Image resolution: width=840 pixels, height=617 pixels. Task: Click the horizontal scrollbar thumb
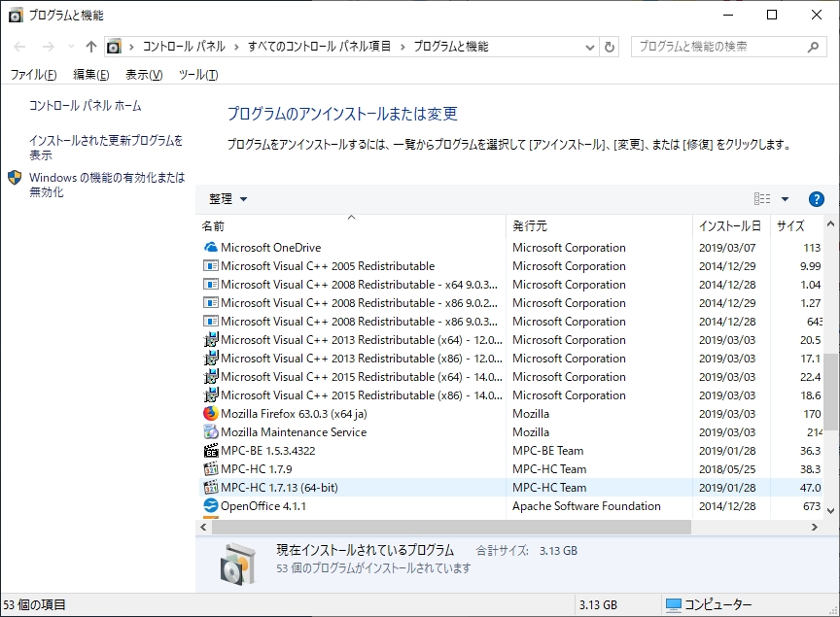(451, 527)
